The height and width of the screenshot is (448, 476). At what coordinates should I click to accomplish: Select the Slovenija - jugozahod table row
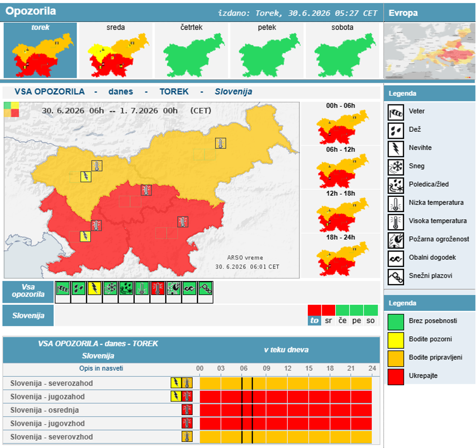pos(191,397)
